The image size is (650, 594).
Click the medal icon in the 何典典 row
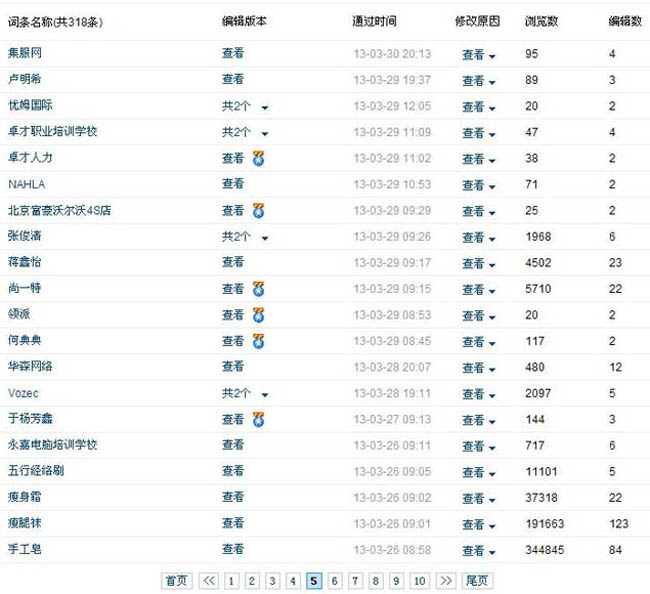pos(258,341)
